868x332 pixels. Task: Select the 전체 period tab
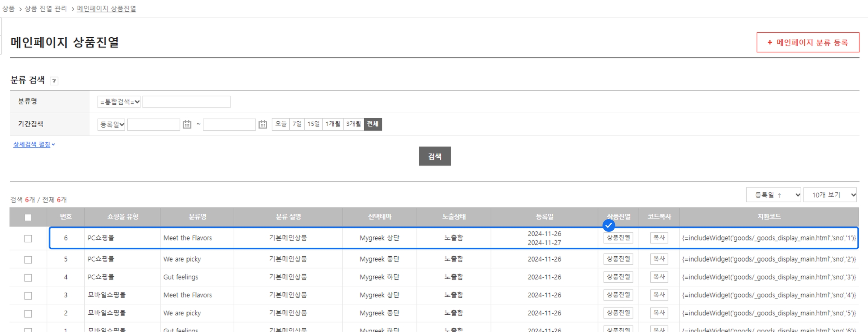click(x=373, y=124)
